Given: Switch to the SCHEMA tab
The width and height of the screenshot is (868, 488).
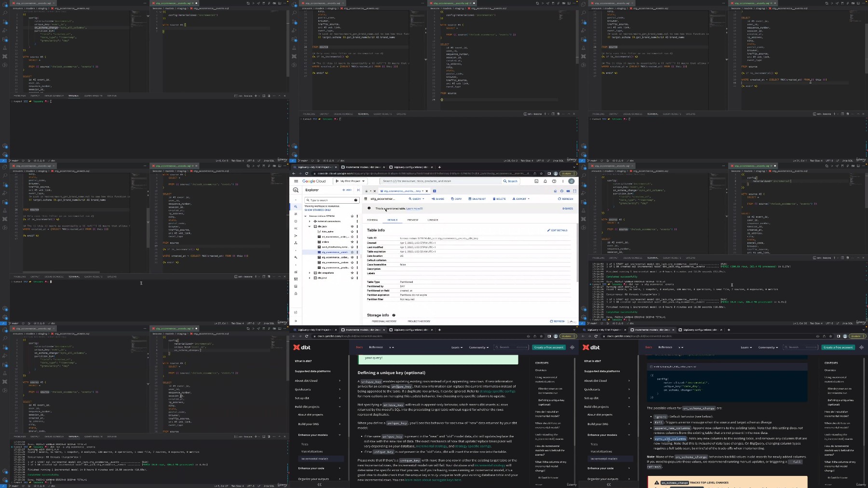Looking at the screenshot, I should (x=372, y=220).
